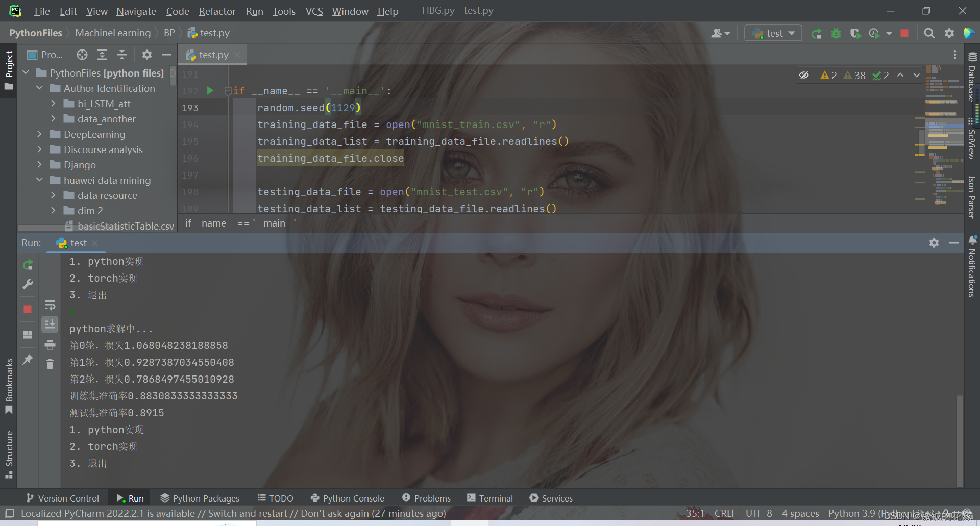Select opened file target icon in Project panel
Image resolution: width=980 pixels, height=526 pixels.
[x=82, y=55]
